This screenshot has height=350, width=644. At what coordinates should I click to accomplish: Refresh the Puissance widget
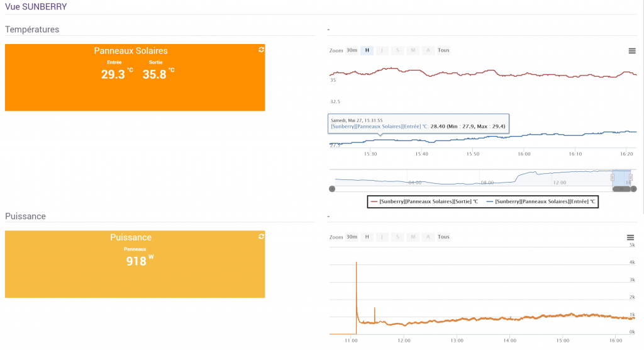coord(261,237)
